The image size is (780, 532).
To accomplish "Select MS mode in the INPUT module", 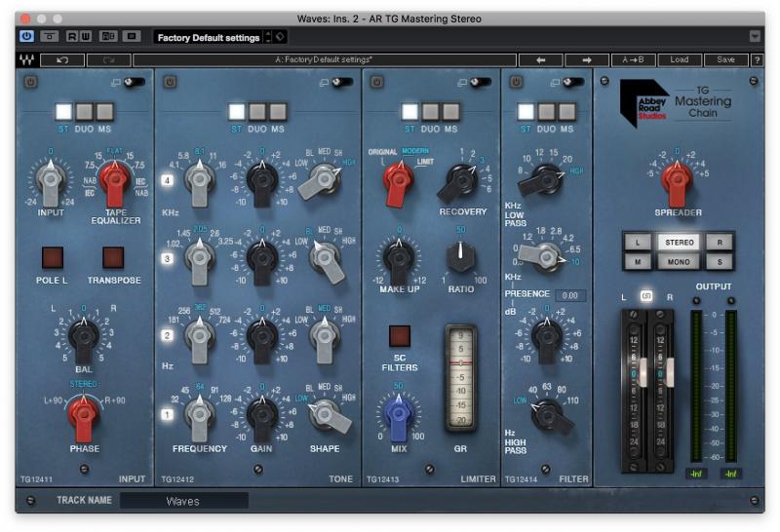I will point(105,112).
